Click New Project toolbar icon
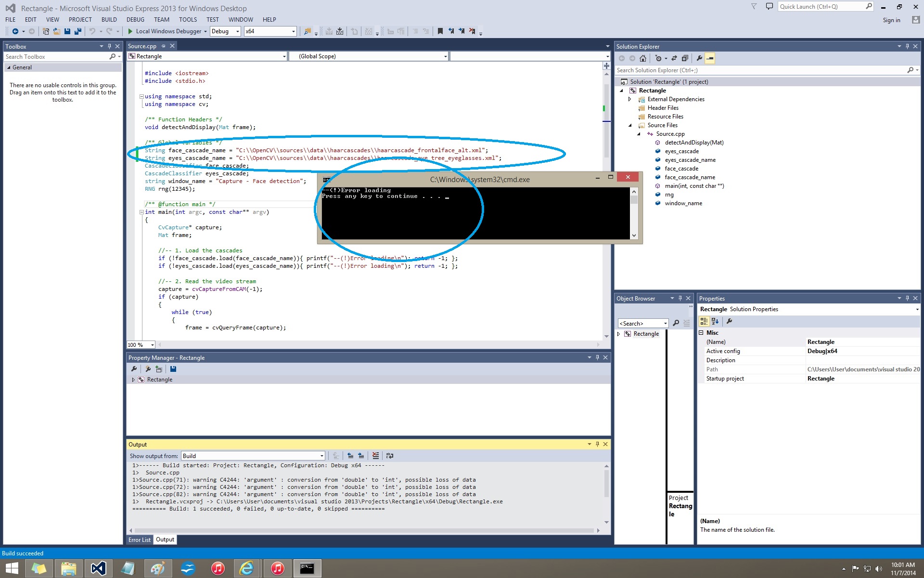This screenshot has height=578, width=924. coord(46,31)
